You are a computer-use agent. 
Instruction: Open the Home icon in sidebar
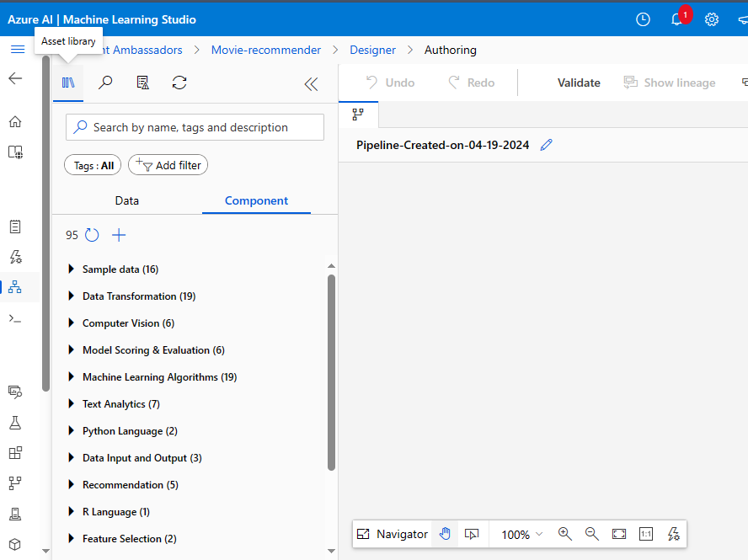[15, 121]
